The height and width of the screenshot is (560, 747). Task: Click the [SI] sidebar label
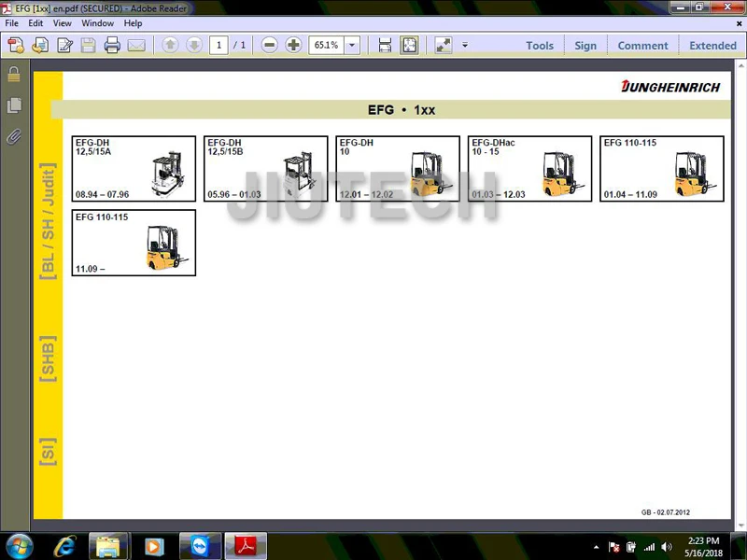tap(48, 452)
